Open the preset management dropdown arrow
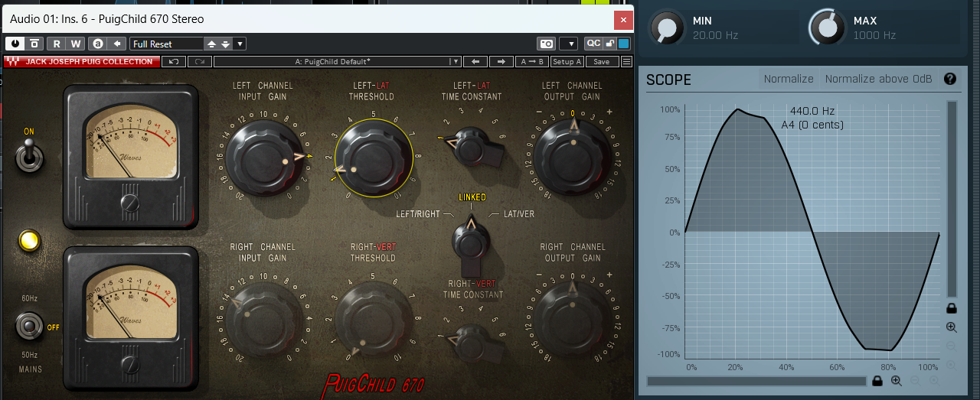This screenshot has height=400, width=980. click(240, 44)
